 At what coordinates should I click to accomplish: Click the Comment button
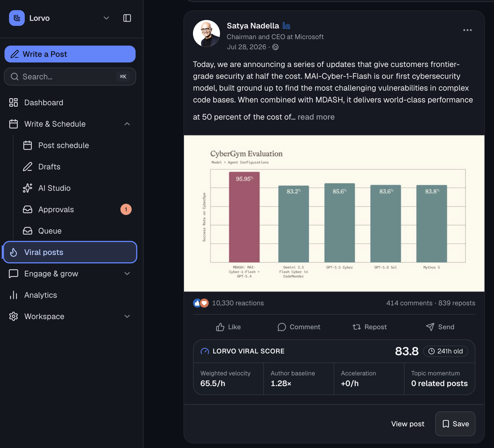coord(299,327)
